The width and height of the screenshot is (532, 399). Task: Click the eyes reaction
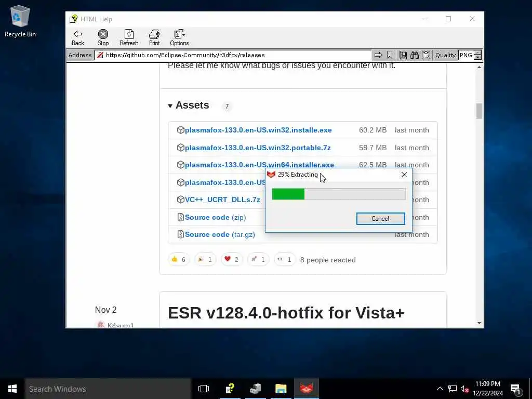(284, 260)
